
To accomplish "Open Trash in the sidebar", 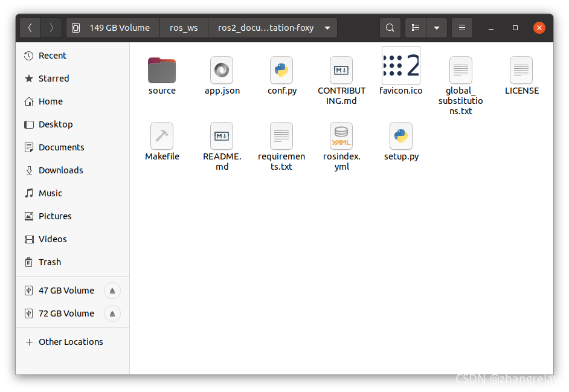I will tap(72, 262).
